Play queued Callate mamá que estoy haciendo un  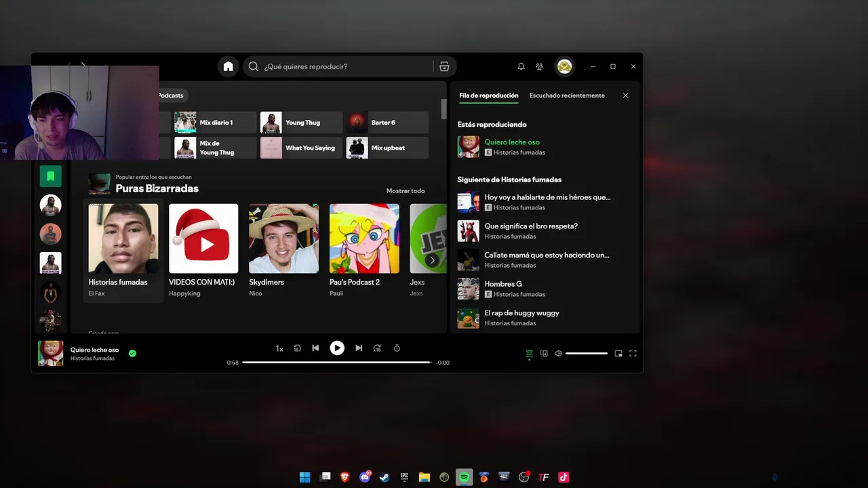click(545, 260)
